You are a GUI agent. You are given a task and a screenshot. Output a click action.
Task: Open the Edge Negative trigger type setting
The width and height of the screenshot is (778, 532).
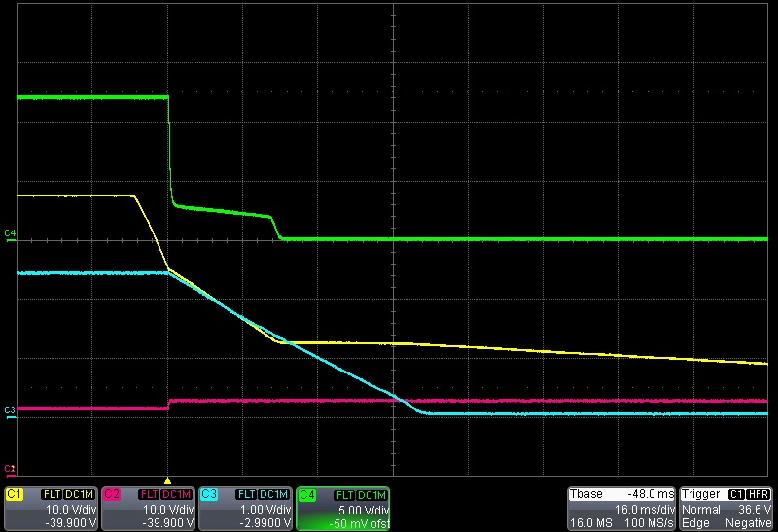(725, 522)
